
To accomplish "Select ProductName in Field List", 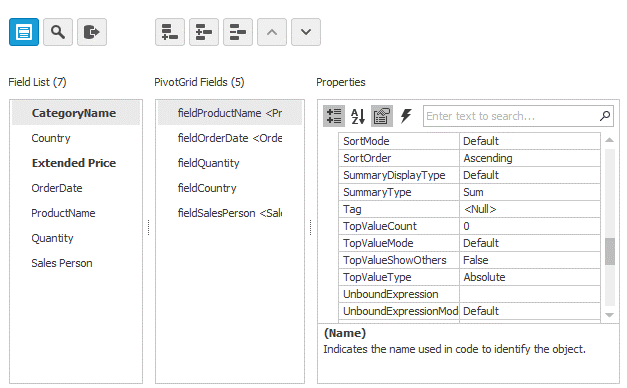I will pos(76,213).
